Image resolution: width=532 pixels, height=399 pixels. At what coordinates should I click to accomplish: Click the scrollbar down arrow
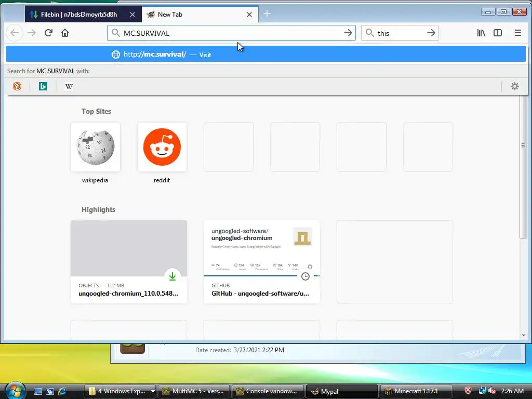click(523, 335)
